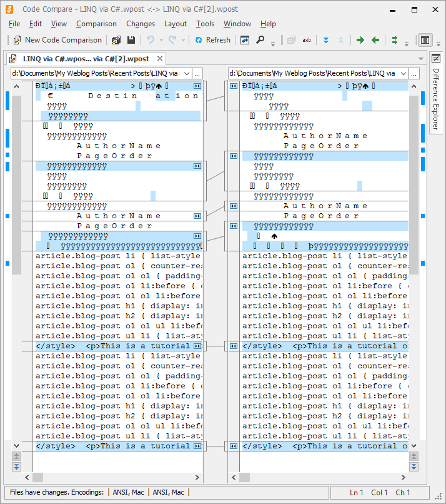Open the Edit menu
The width and height of the screenshot is (446, 504).
tap(36, 24)
